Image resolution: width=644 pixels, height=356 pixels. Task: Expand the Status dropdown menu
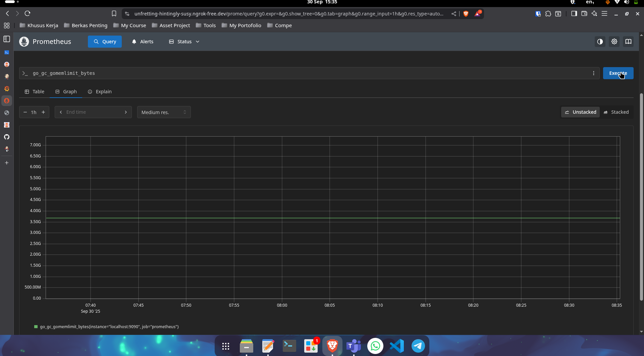pos(184,42)
